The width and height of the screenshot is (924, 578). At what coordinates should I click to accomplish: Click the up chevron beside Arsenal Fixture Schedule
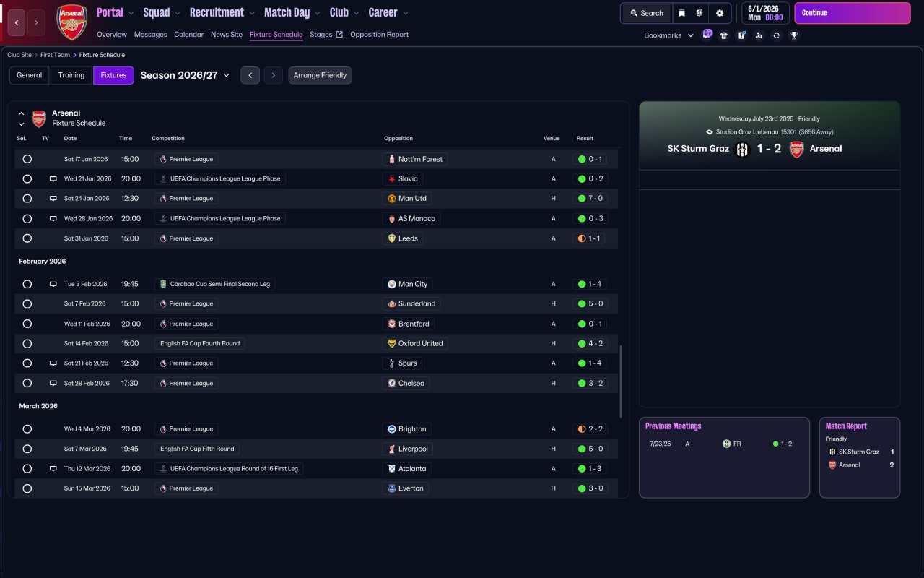(21, 113)
